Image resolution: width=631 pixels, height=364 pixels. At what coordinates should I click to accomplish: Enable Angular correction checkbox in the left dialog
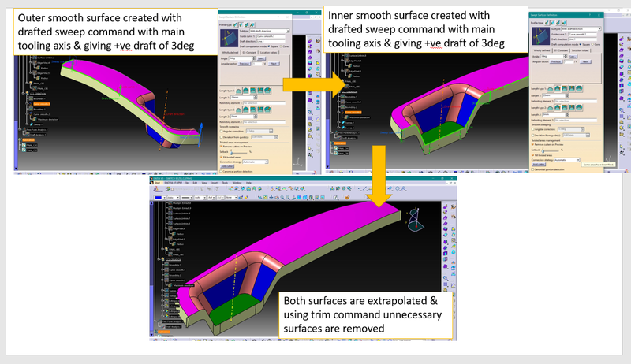220,131
